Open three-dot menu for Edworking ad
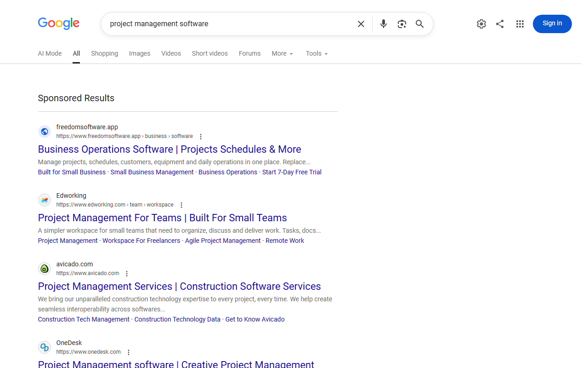The image size is (588, 368). (181, 205)
